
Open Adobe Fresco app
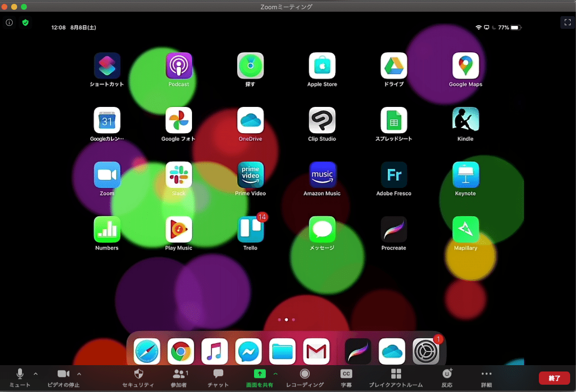tap(394, 175)
